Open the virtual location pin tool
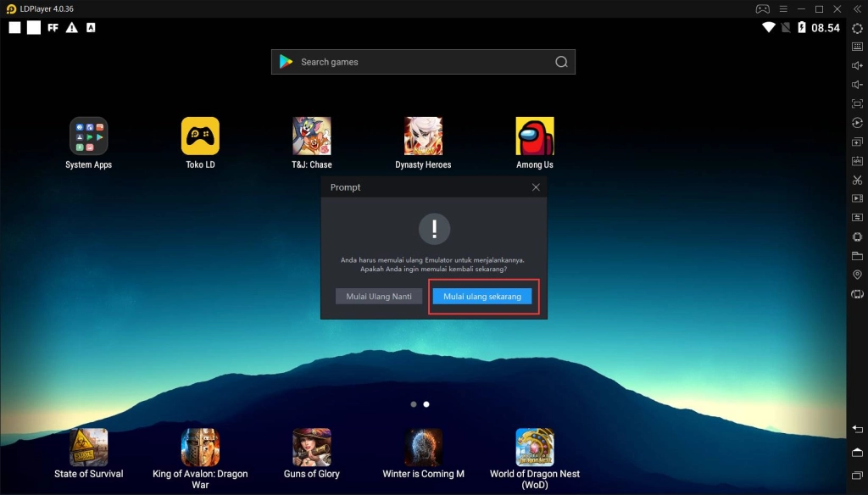This screenshot has height=495, width=868. [x=857, y=275]
